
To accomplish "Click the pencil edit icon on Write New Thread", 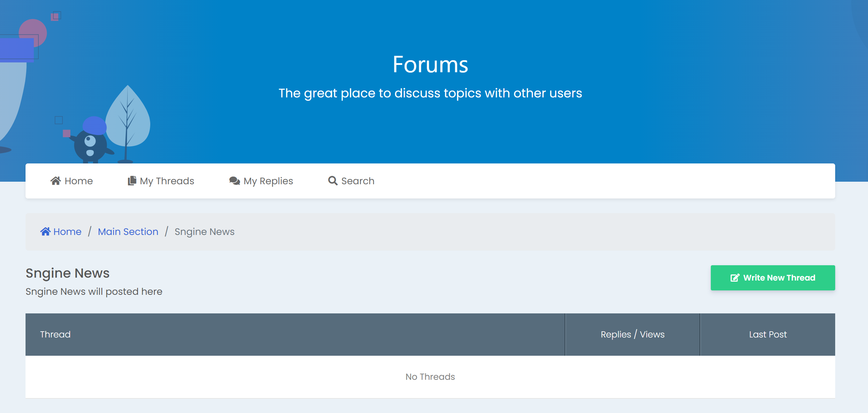I will coord(735,278).
